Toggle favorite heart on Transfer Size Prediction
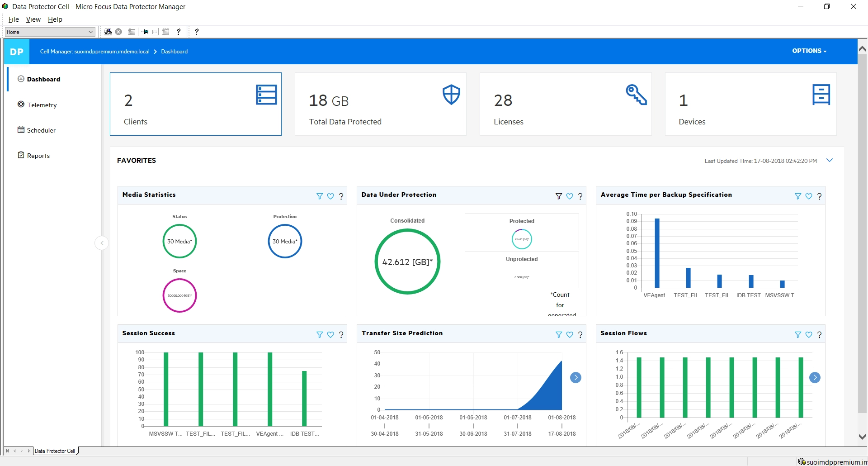This screenshot has width=868, height=466. point(570,335)
